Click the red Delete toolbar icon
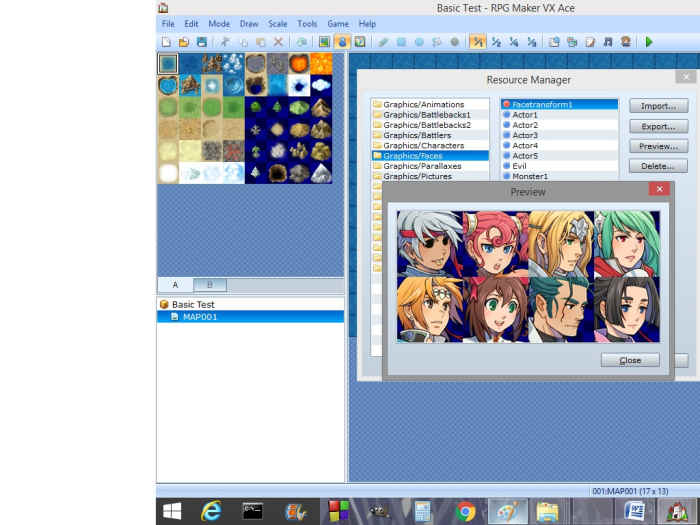This screenshot has width=700, height=525. 278,42
